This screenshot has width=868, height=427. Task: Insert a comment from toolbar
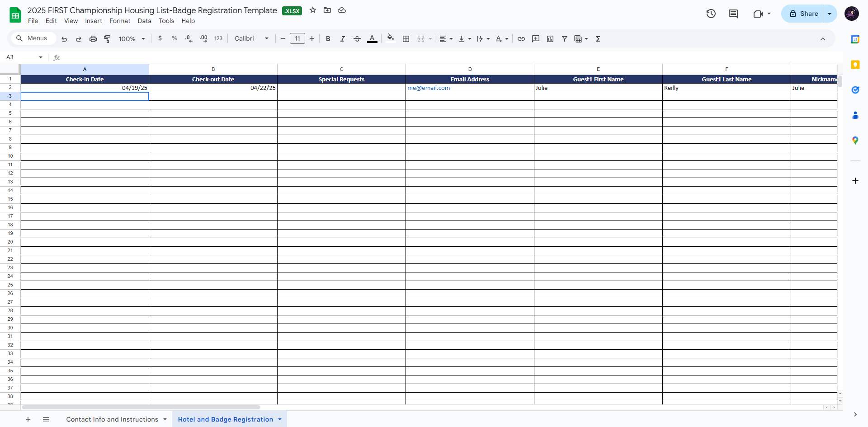coord(536,39)
